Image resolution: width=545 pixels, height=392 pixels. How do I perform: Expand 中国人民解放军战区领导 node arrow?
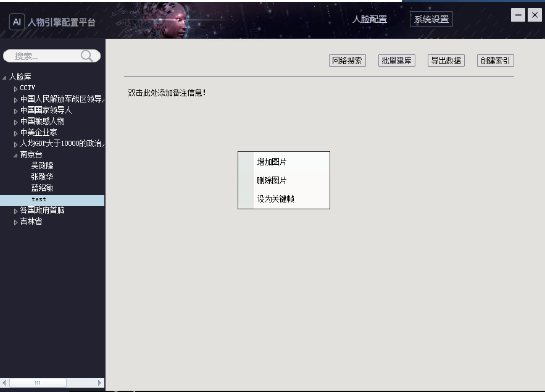15,100
